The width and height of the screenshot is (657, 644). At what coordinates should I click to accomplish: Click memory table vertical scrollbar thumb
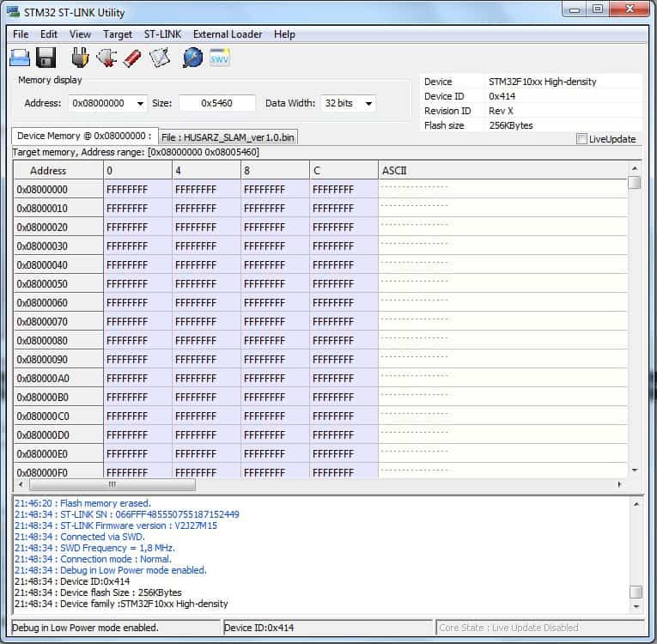635,183
